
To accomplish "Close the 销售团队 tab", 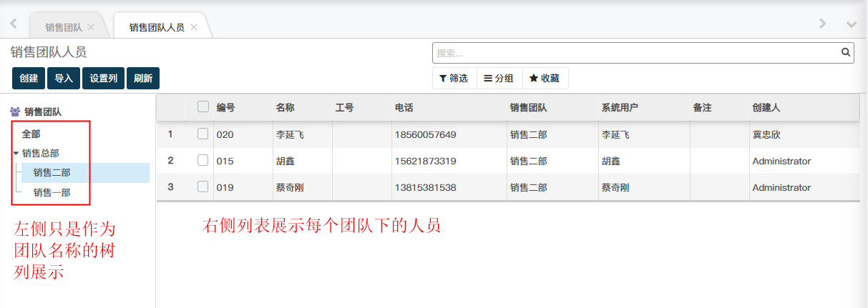I will pyautogui.click(x=91, y=27).
